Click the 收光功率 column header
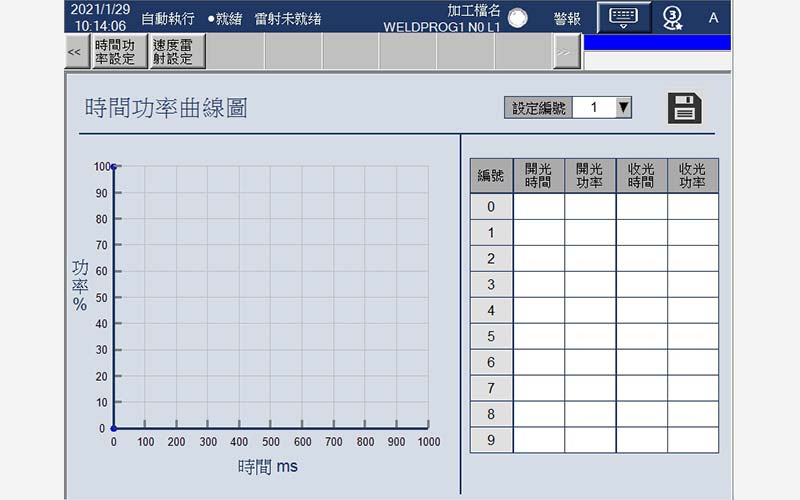 (693, 176)
